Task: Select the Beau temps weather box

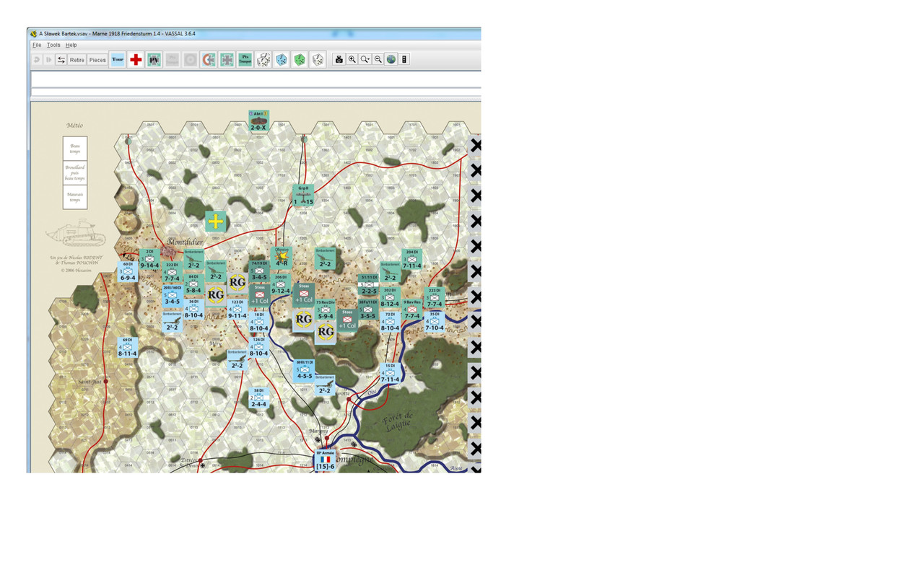Action: (75, 149)
